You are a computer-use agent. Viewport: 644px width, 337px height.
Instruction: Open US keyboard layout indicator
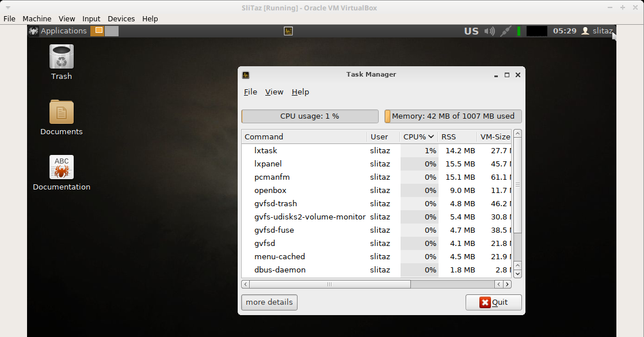[x=471, y=31]
